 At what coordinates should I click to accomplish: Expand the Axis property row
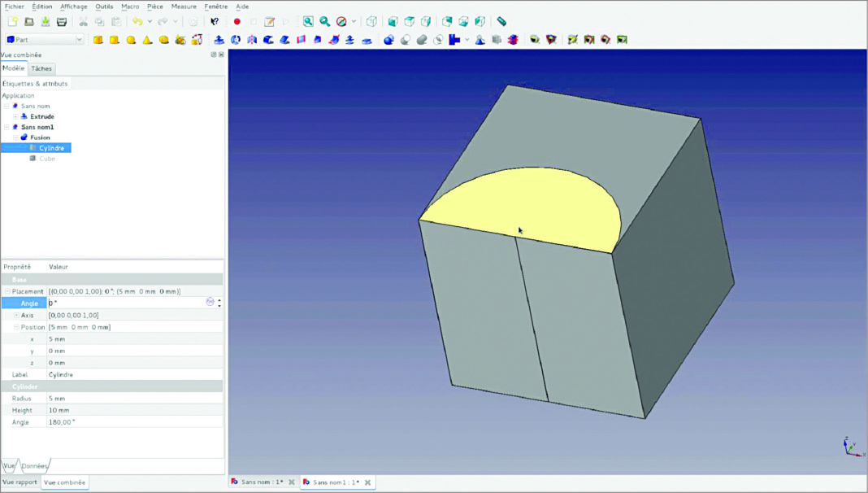[15, 315]
